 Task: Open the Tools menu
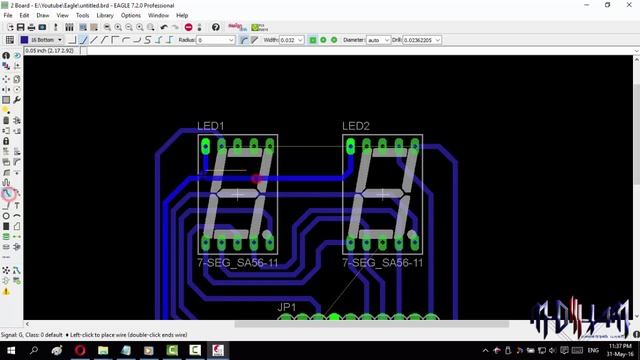pos(82,16)
